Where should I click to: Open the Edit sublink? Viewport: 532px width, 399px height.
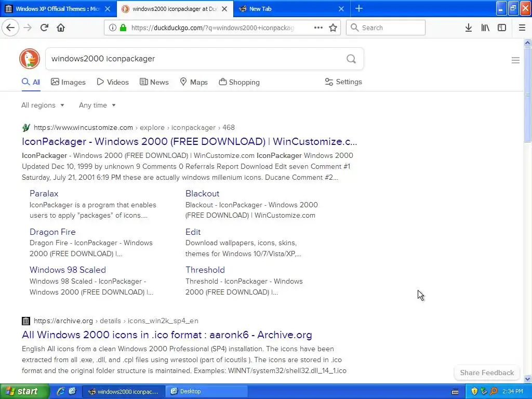193,232
